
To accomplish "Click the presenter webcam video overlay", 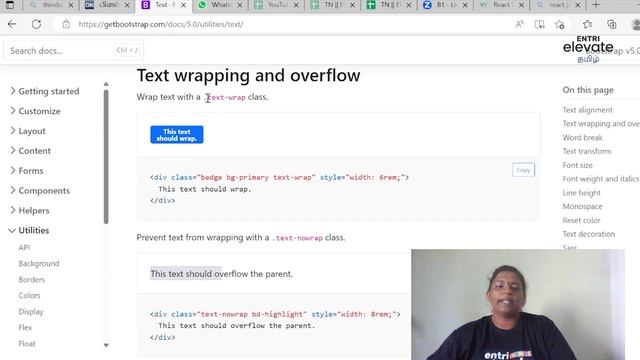I will click(x=518, y=304).
